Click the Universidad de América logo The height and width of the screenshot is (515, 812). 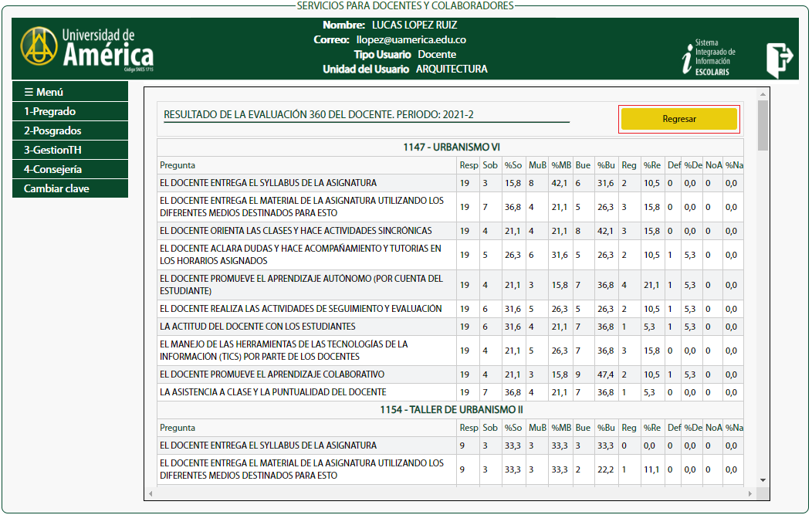[x=87, y=49]
